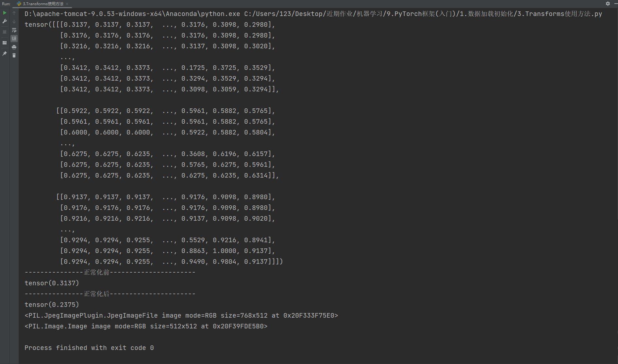This screenshot has height=364, width=618.
Task: Click the PIL JpegImageFile size=768x512 line
Action: pyautogui.click(x=181, y=315)
